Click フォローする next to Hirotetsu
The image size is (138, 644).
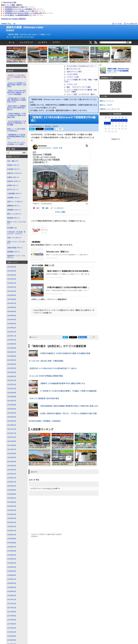57,148
